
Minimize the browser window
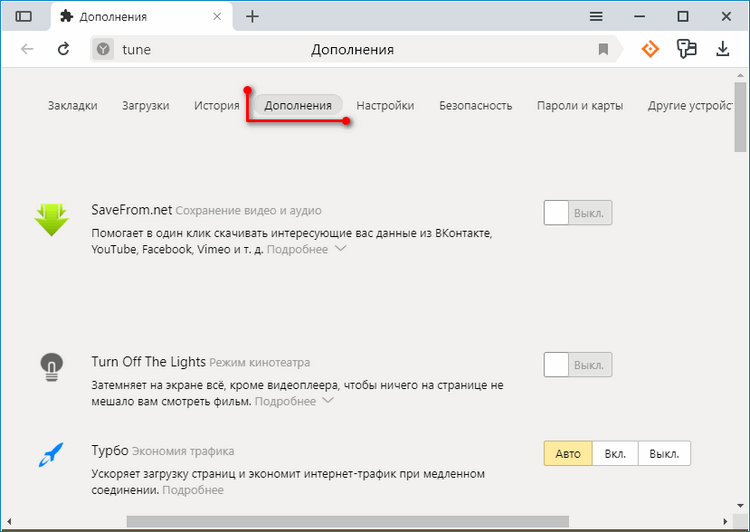[640, 17]
